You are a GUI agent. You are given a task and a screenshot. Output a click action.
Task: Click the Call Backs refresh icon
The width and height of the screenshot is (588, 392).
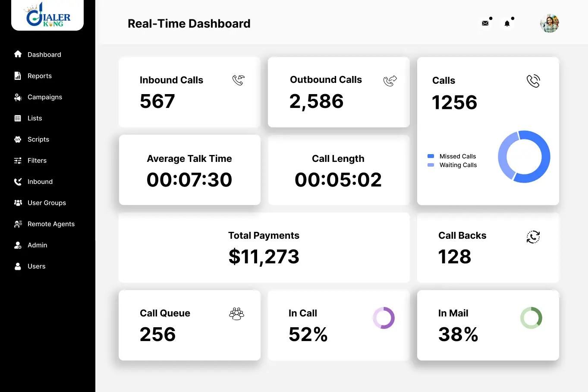533,237
